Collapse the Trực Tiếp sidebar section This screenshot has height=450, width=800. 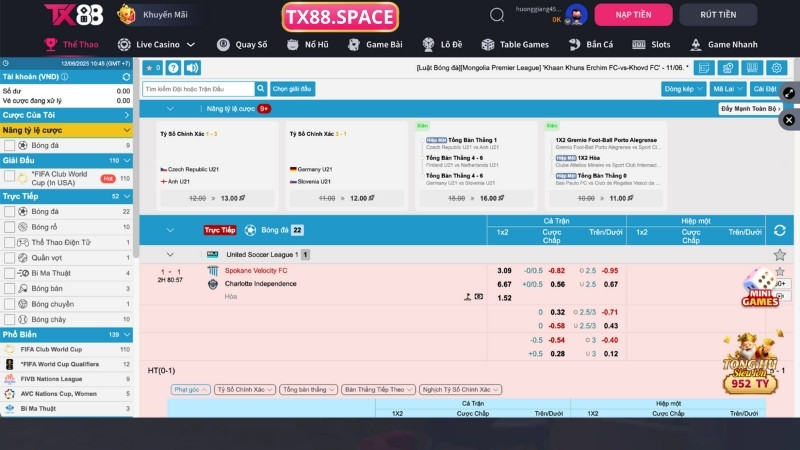[127, 196]
